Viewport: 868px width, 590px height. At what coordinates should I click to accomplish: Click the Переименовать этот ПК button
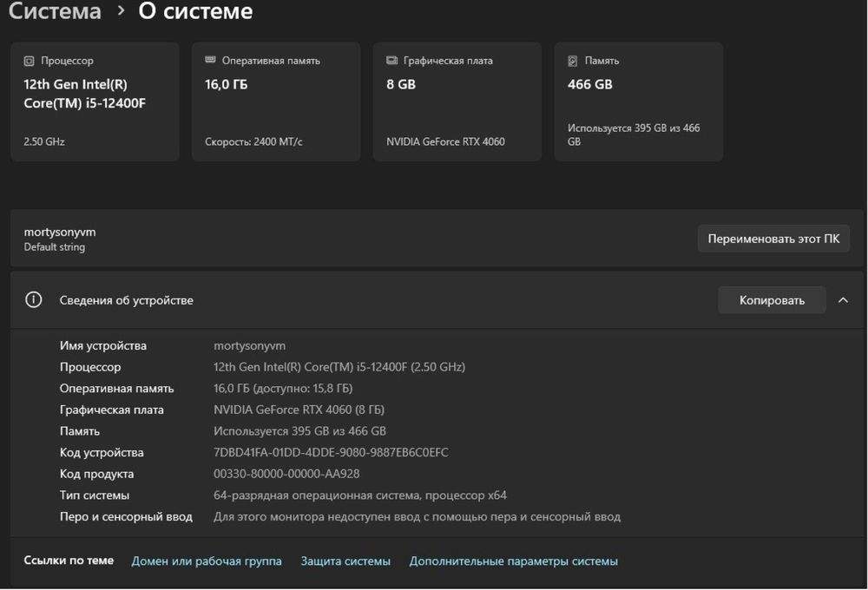point(773,239)
